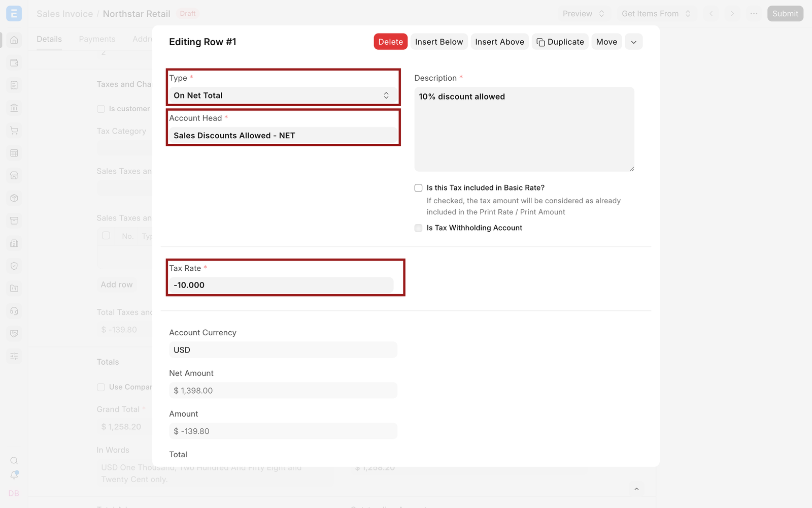This screenshot has width=812, height=508.
Task: Open the package box sidebar icon
Action: pyautogui.click(x=14, y=198)
